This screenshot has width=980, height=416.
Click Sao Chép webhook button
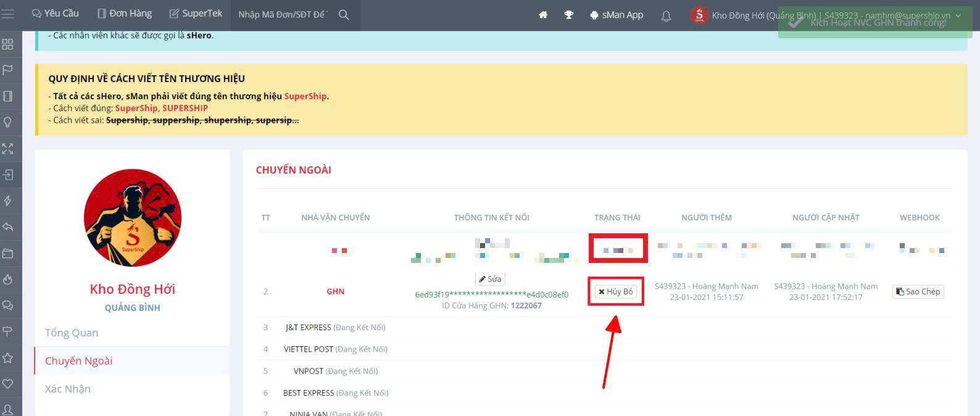click(x=918, y=291)
